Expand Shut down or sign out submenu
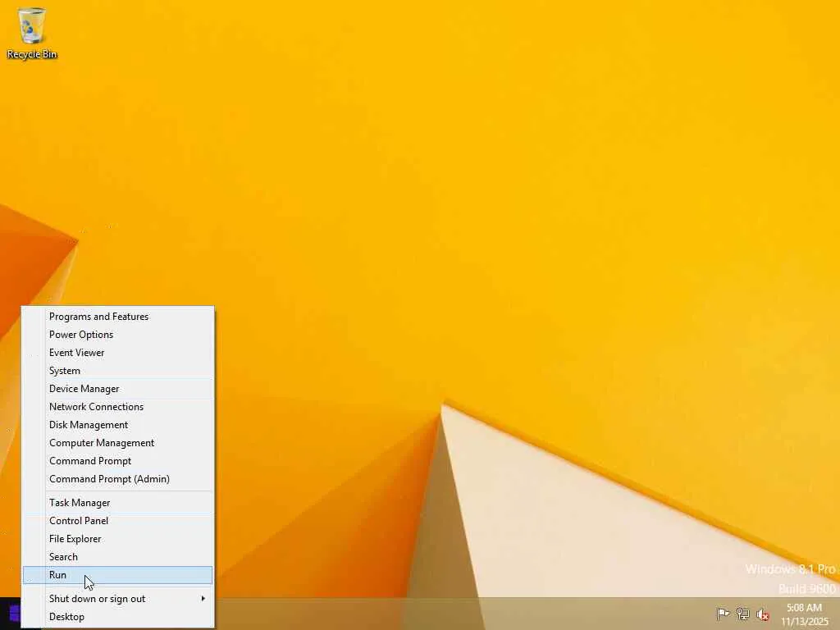 point(117,599)
